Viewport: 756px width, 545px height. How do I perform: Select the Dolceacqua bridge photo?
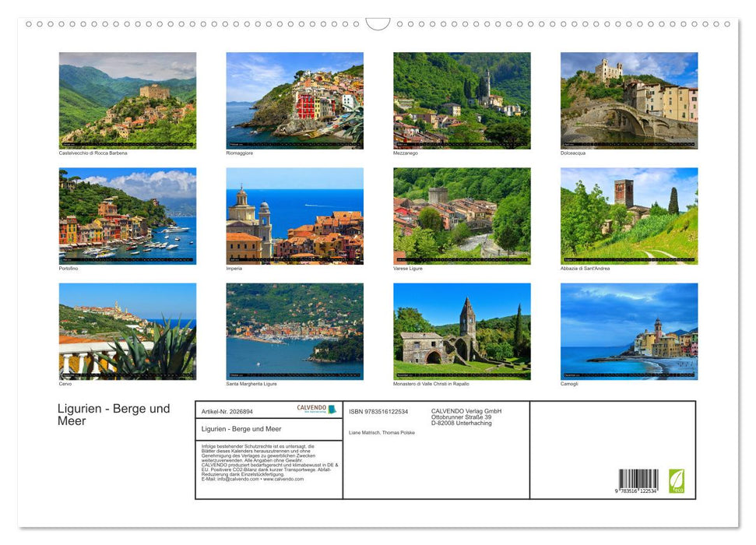629,100
